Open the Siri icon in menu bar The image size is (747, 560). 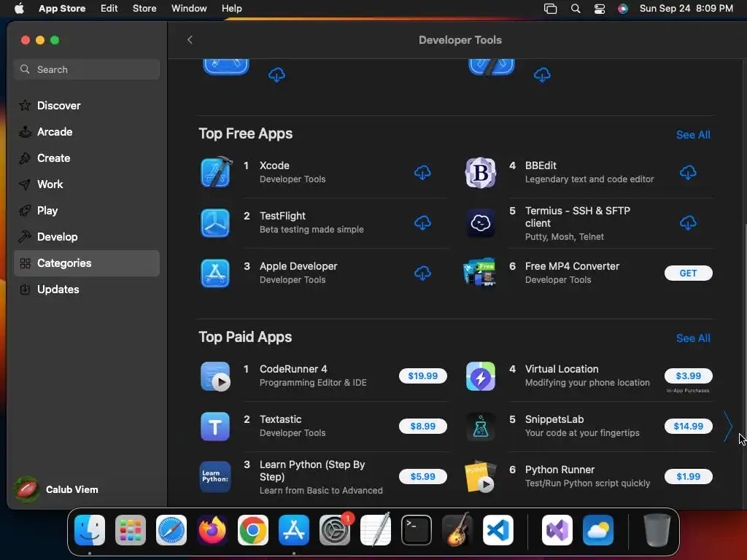point(623,9)
